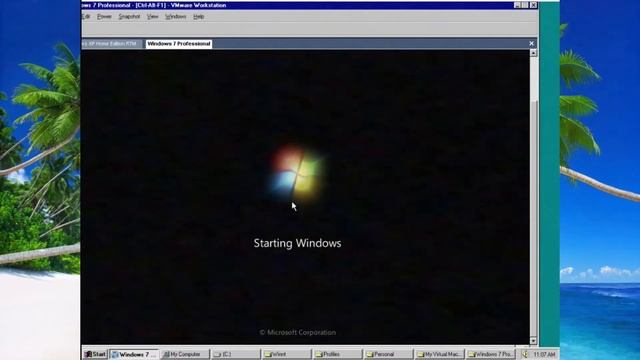Viewport: 640px width, 360px height.
Task: Click the vertical scrollbar thumb
Action: pos(533,218)
